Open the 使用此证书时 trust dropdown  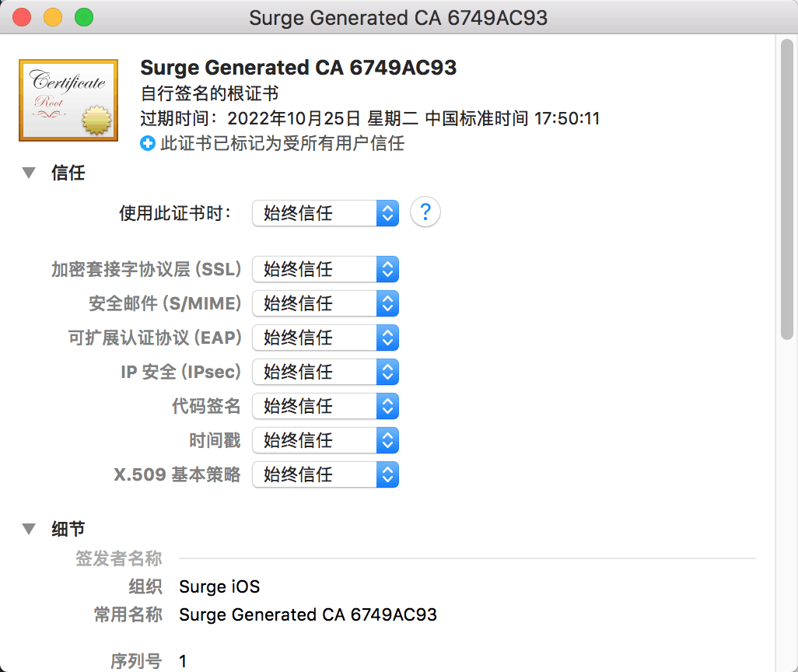click(x=325, y=213)
